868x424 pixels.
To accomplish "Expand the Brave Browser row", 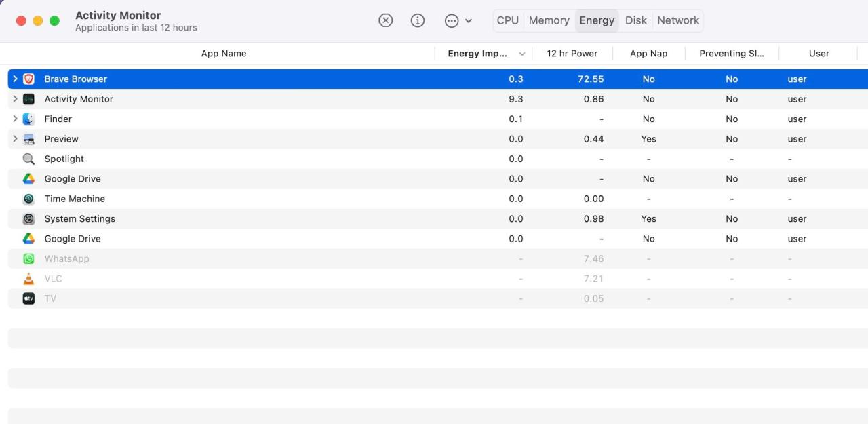I will pyautogui.click(x=16, y=79).
